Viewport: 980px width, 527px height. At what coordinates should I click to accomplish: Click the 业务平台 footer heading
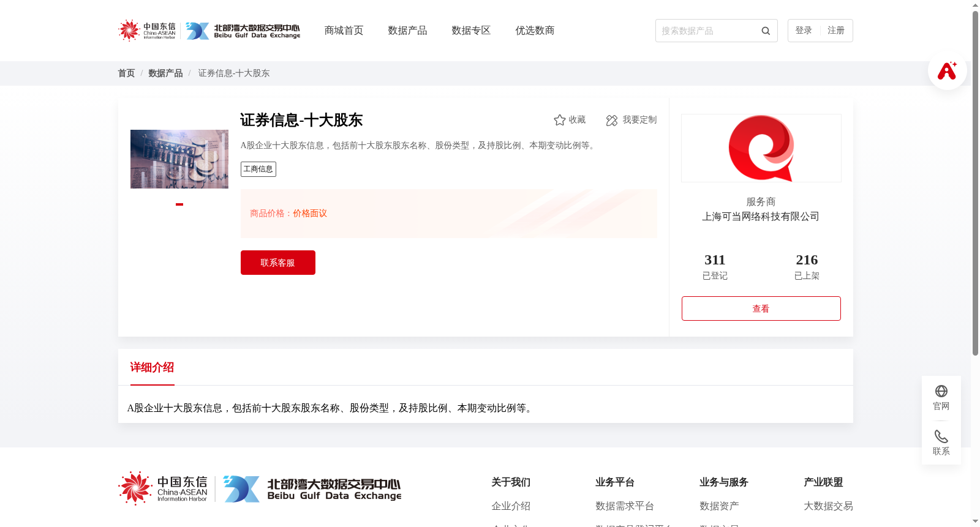click(x=615, y=482)
